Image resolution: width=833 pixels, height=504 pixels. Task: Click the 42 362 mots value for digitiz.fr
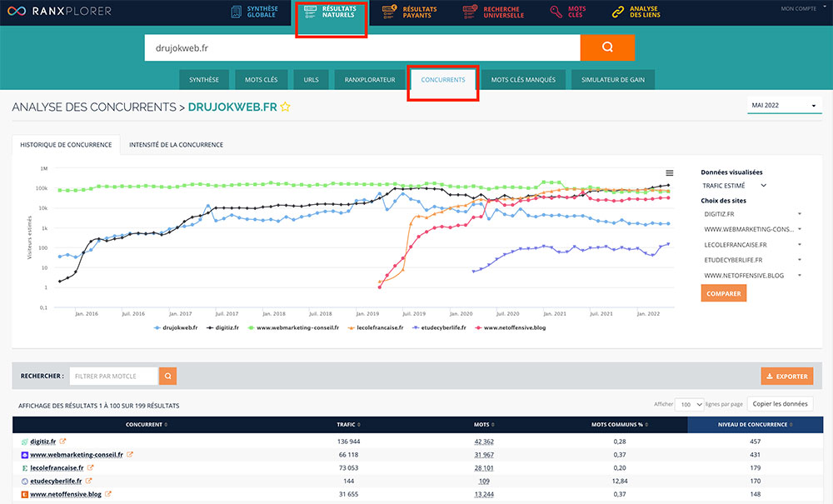click(484, 442)
